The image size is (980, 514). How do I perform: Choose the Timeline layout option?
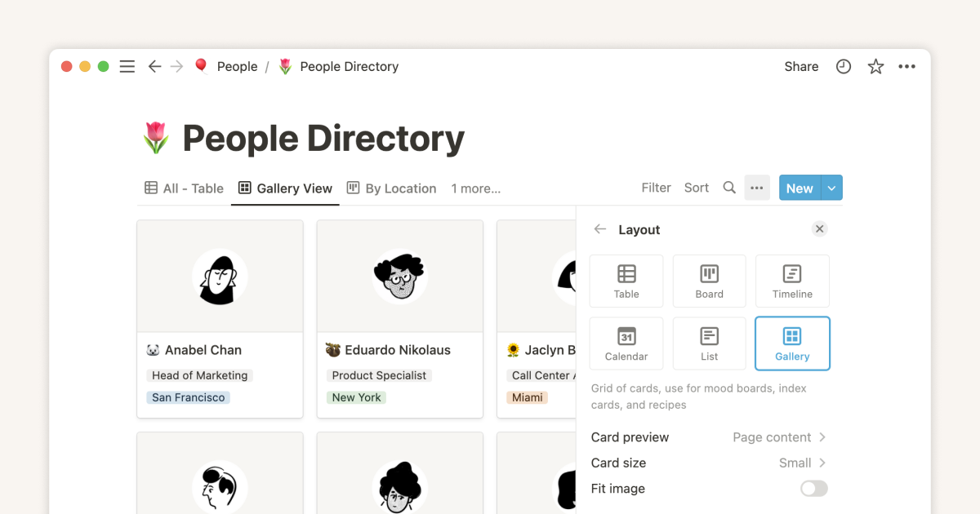792,281
